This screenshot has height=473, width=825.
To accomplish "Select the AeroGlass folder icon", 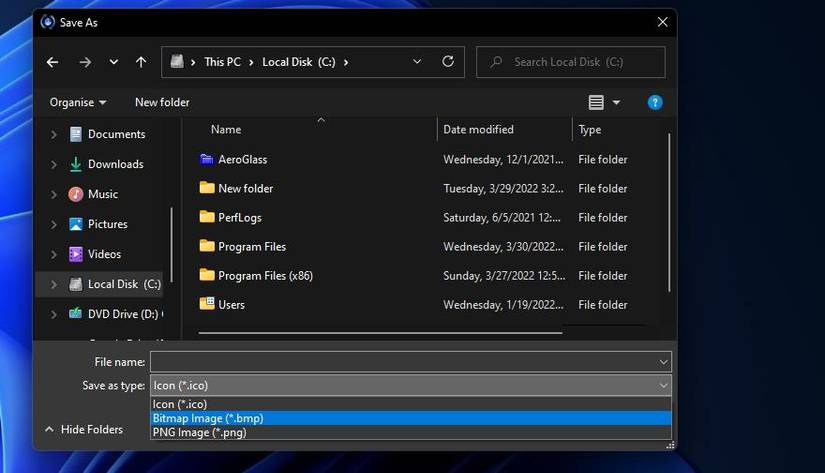I will tap(207, 159).
